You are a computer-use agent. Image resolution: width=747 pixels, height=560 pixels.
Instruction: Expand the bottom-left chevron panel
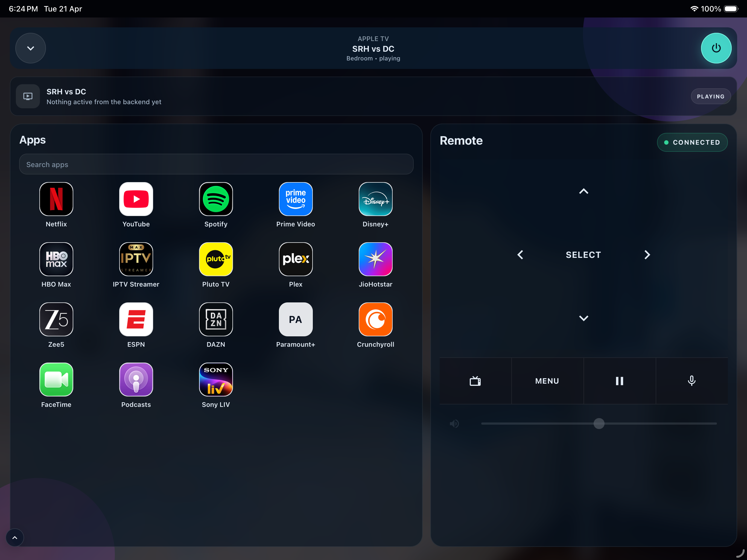(15, 537)
